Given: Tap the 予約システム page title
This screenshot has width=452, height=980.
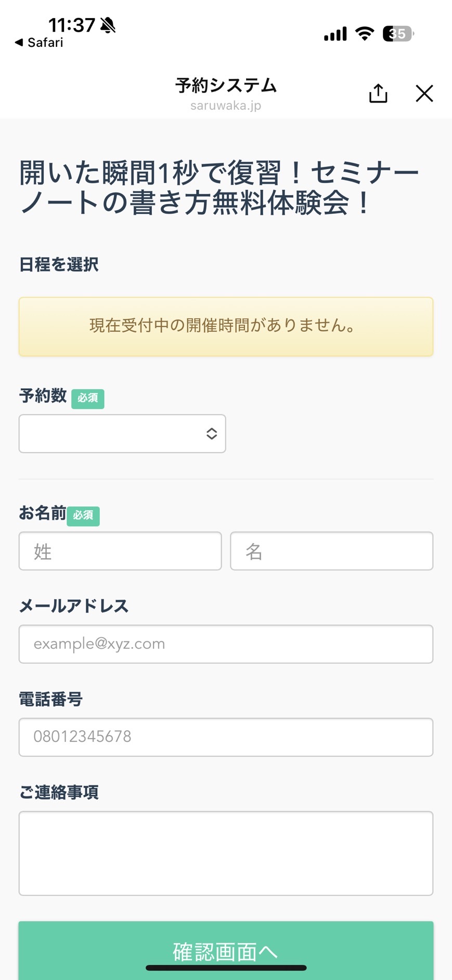Looking at the screenshot, I should click(x=226, y=85).
